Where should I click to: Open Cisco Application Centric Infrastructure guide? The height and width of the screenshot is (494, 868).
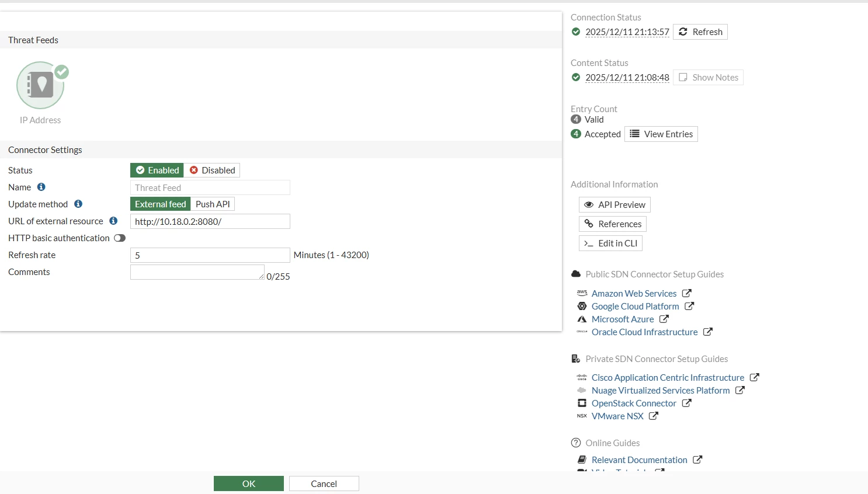tap(668, 377)
